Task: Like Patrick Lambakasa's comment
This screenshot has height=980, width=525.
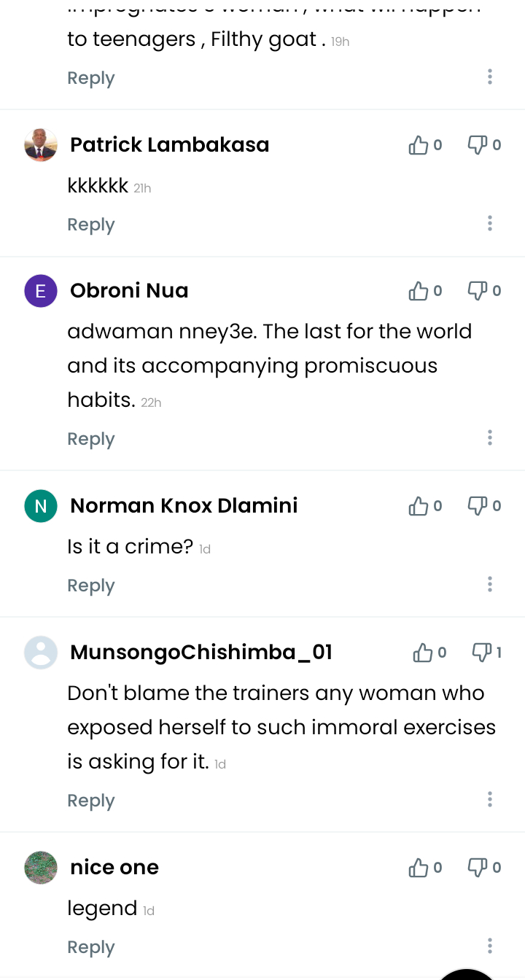Action: [419, 145]
